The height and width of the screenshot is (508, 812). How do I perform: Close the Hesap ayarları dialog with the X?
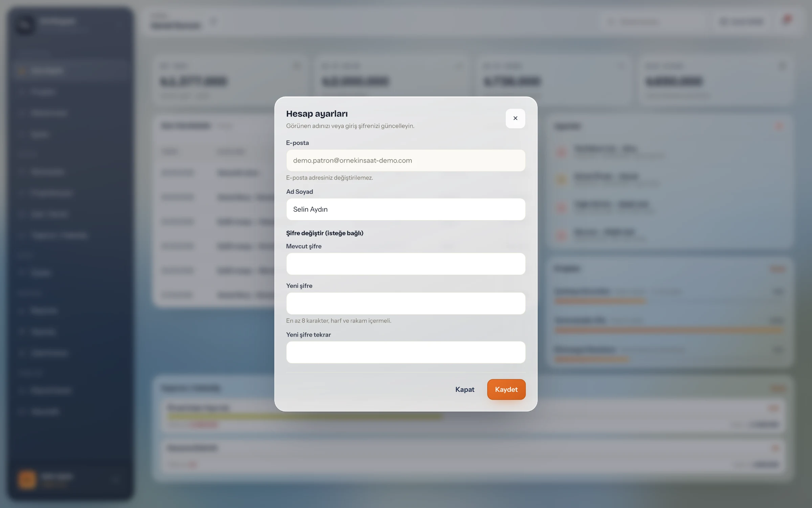tap(515, 118)
